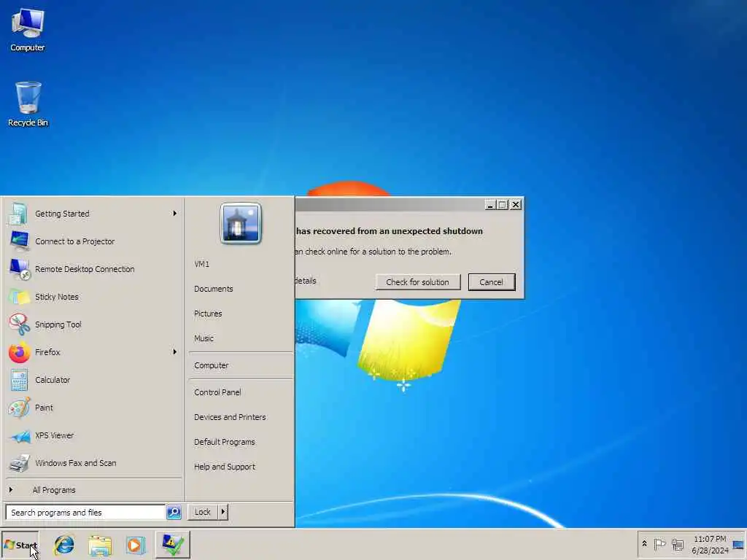The width and height of the screenshot is (747, 560).
Task: Open the shutdown options arrow next to Lock
Action: (223, 513)
